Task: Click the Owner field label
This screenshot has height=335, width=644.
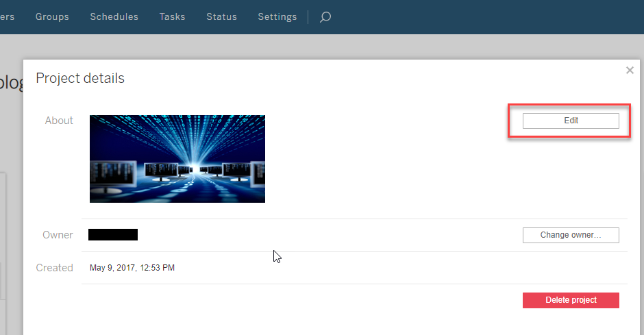Action: 58,235
